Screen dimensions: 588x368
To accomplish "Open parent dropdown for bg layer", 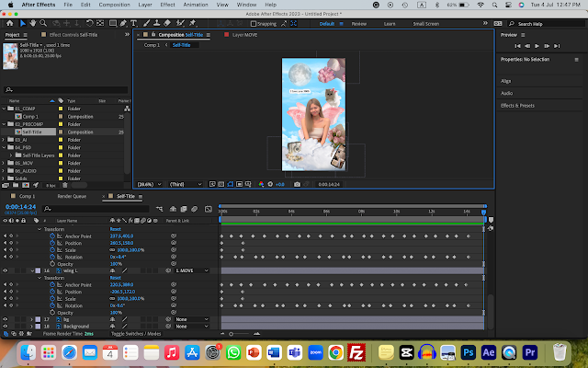I will point(192,319).
